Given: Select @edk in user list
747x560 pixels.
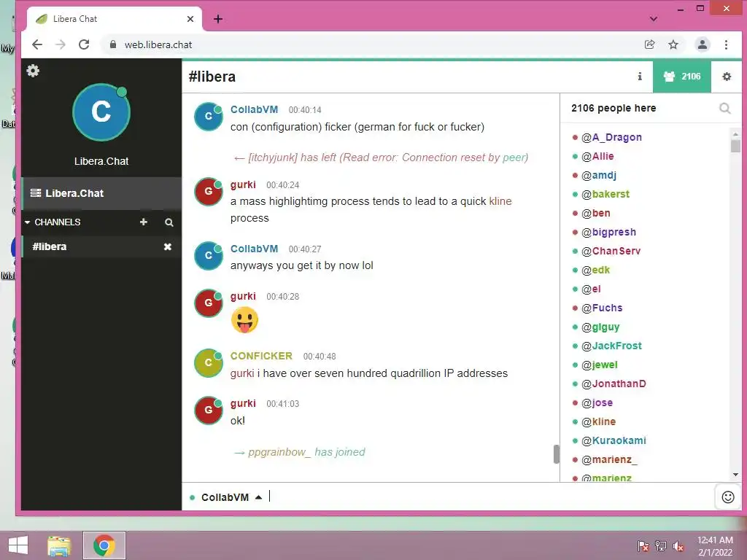Looking at the screenshot, I should (595, 270).
